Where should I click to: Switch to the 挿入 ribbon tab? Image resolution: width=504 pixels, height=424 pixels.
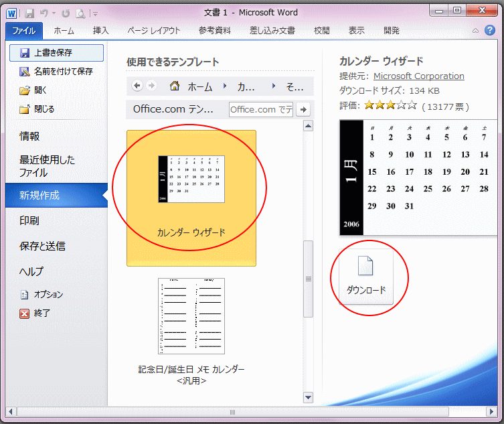point(100,31)
